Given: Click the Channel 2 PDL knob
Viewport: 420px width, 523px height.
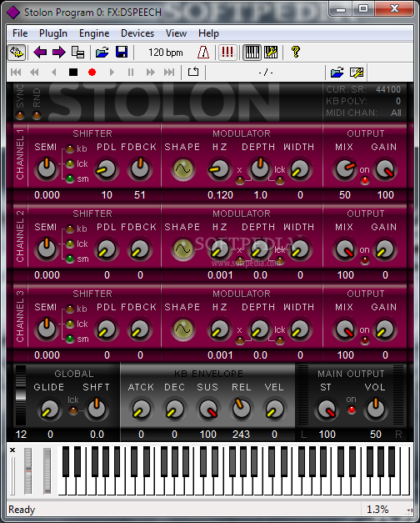Looking at the screenshot, I should point(107,249).
